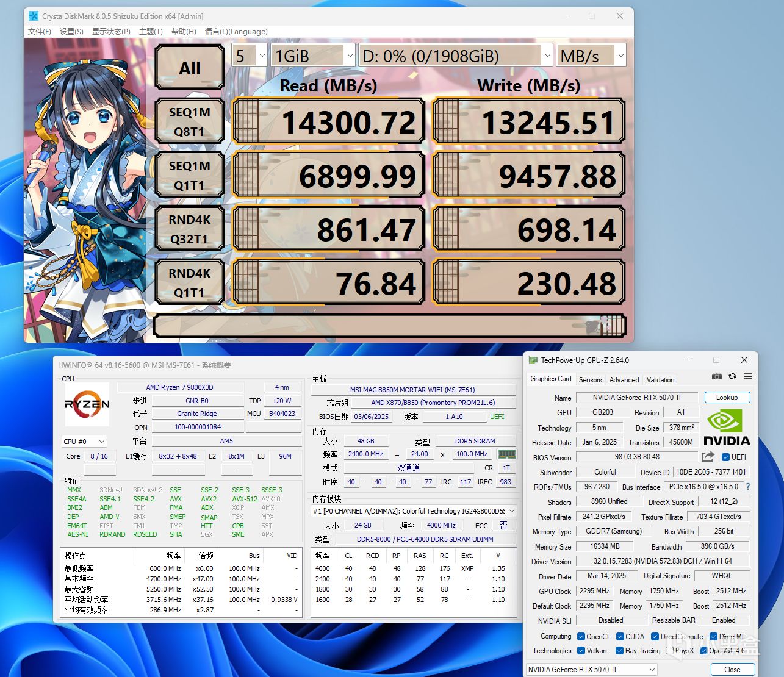This screenshot has height=677, width=784.
Task: Toggle the Ray Tracing checkbox
Action: (620, 651)
